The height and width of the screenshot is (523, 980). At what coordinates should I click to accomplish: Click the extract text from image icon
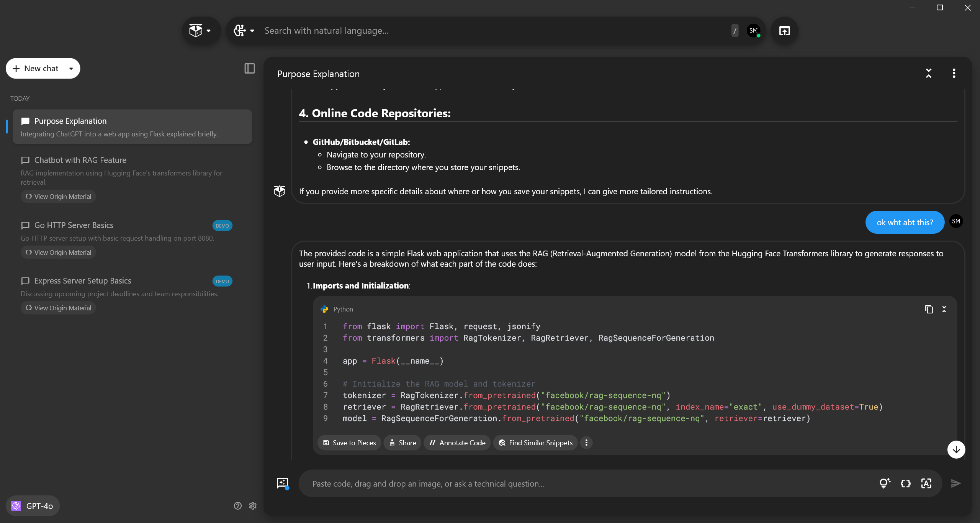(926, 484)
